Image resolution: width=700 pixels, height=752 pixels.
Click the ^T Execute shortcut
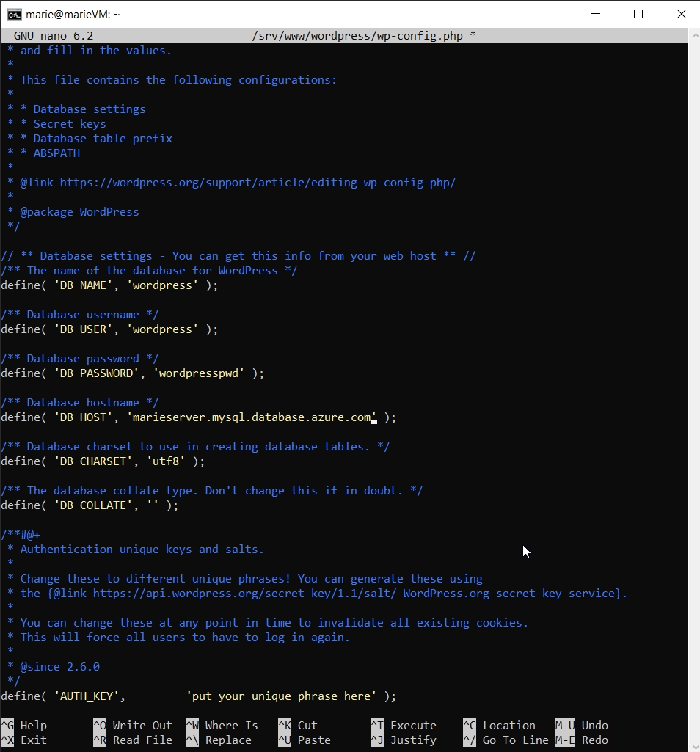404,725
